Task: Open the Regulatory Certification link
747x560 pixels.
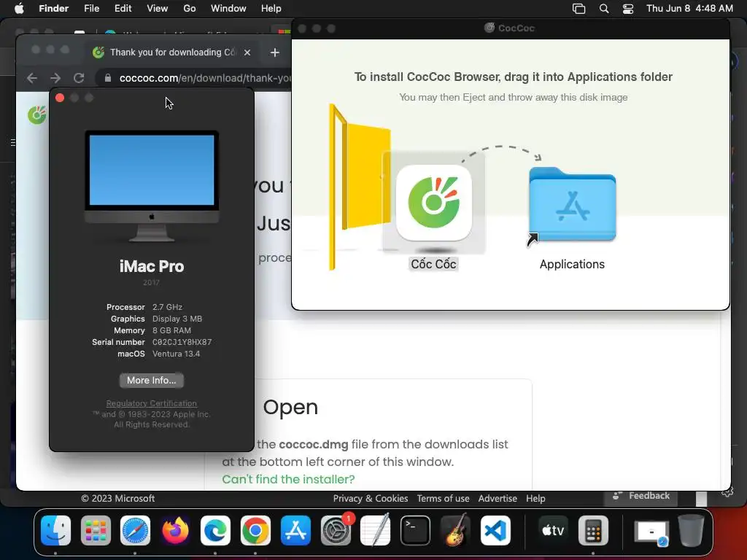Action: coord(152,403)
